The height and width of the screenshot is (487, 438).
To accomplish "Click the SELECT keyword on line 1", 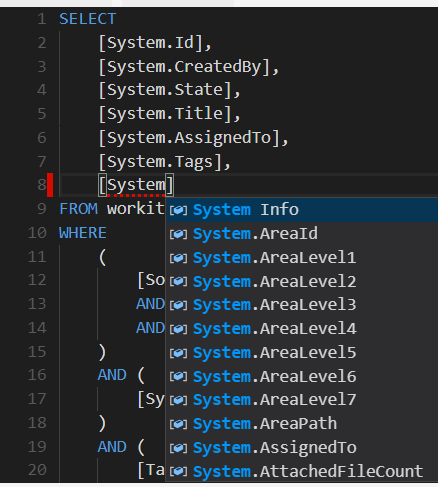I will tap(88, 19).
